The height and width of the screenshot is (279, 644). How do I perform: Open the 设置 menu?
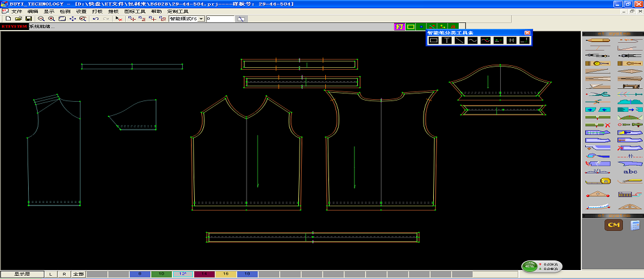(81, 12)
